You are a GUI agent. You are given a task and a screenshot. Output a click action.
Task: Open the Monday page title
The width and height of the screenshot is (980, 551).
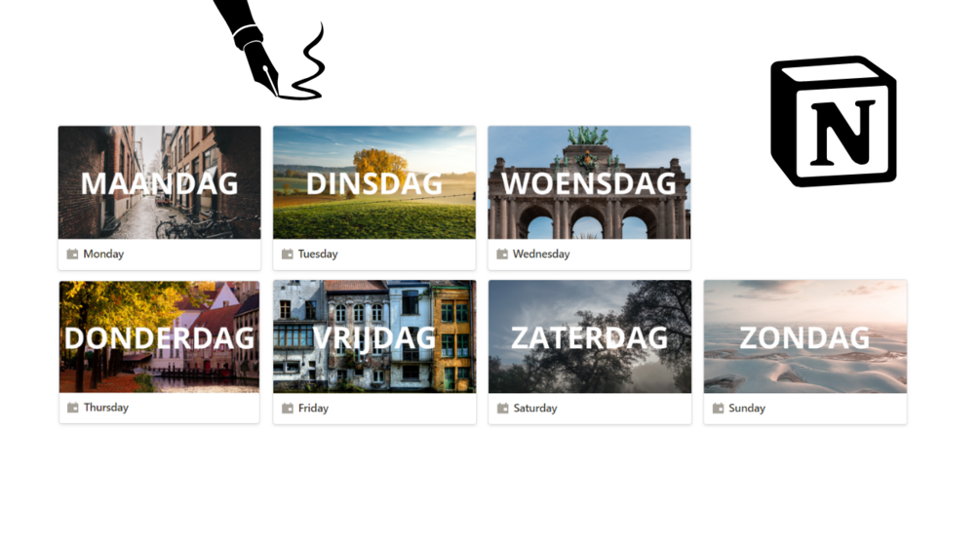point(103,254)
